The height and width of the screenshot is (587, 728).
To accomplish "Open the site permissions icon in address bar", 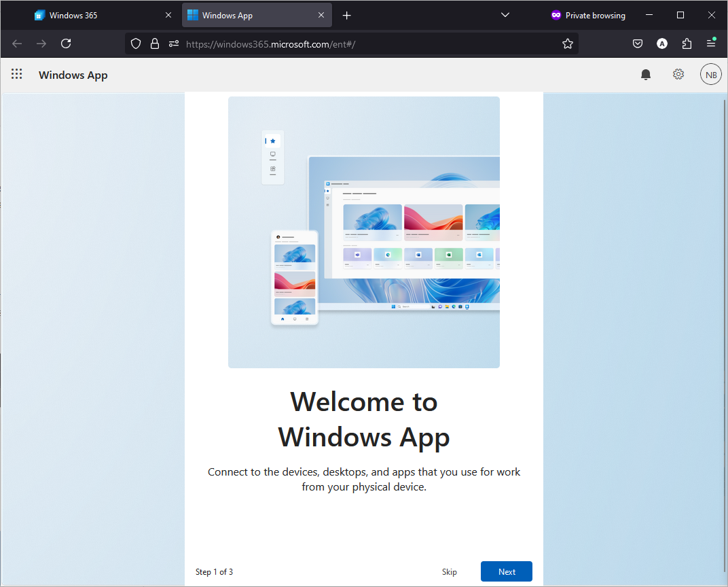I will (174, 43).
